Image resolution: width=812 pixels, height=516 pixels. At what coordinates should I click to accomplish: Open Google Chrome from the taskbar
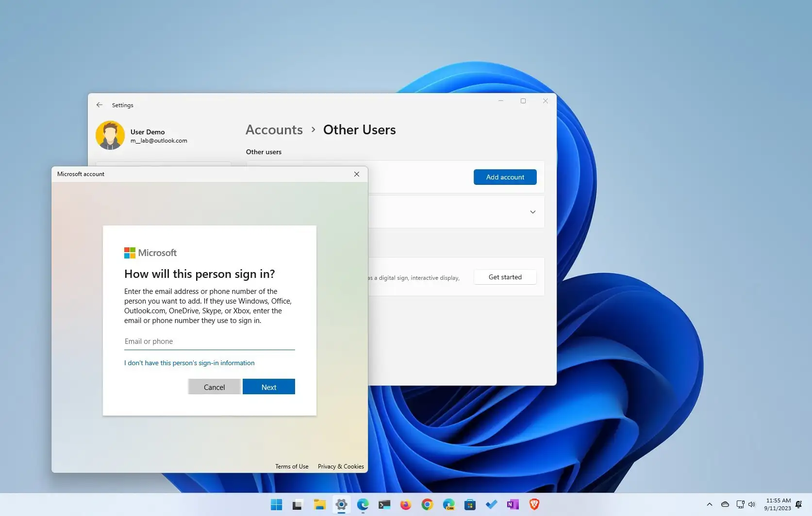(427, 505)
